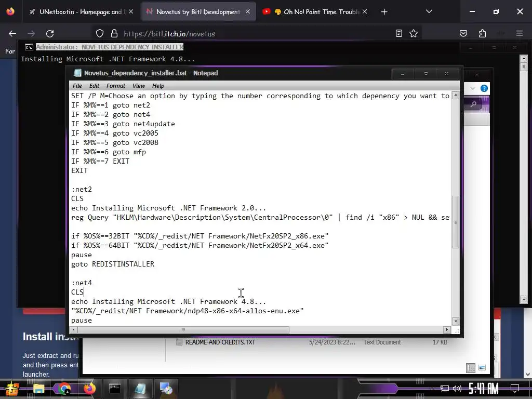Open the network tray icon

pyautogui.click(x=445, y=389)
